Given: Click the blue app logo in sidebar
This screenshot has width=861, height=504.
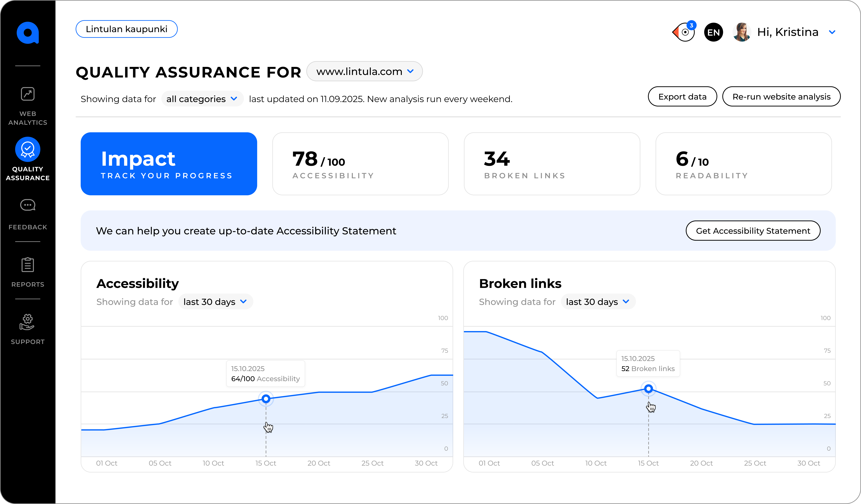Looking at the screenshot, I should point(28,33).
